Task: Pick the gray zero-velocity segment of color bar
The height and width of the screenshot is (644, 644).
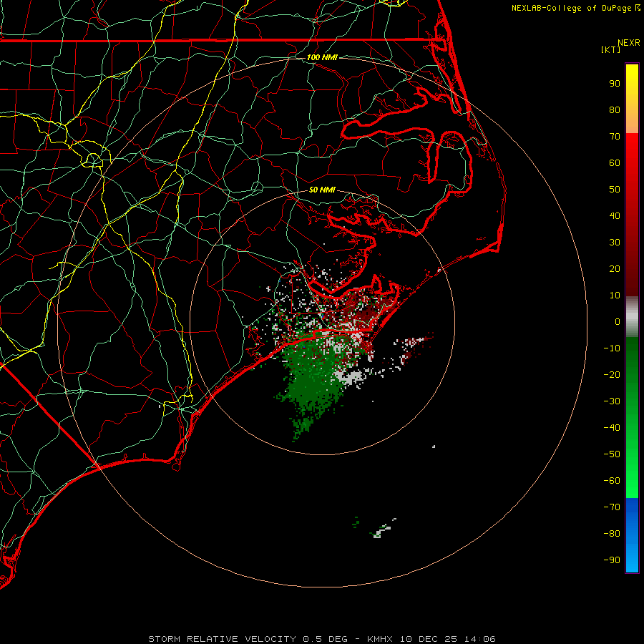Action: 632,317
